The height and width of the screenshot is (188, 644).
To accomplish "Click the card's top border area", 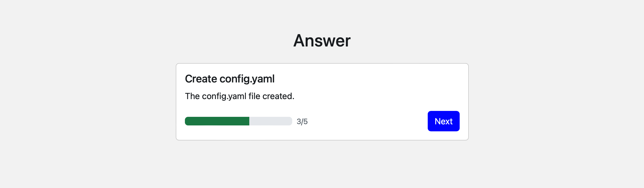I will coord(322,64).
